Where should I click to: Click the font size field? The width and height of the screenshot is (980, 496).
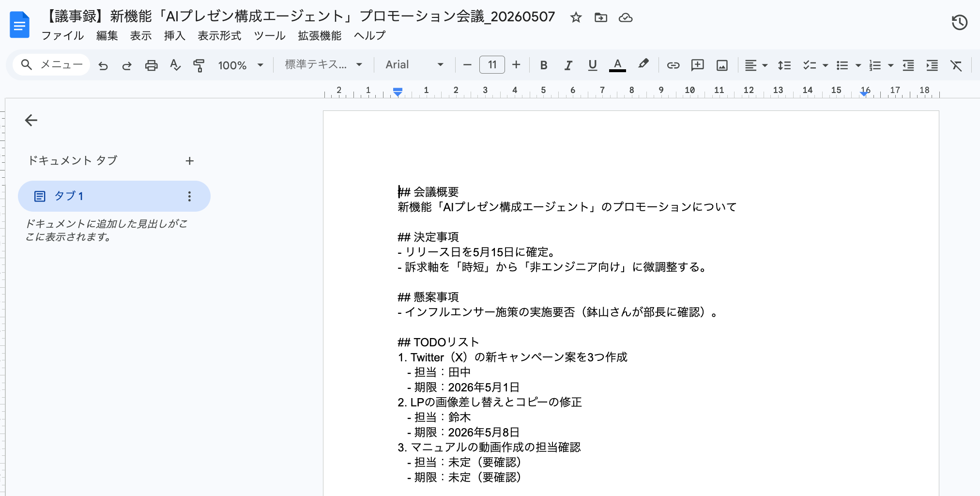click(x=492, y=65)
